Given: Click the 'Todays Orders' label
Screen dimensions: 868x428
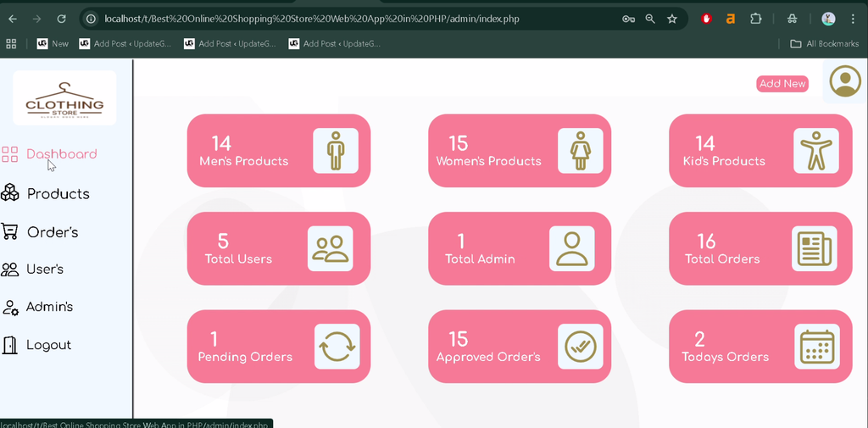Looking at the screenshot, I should (x=726, y=357).
